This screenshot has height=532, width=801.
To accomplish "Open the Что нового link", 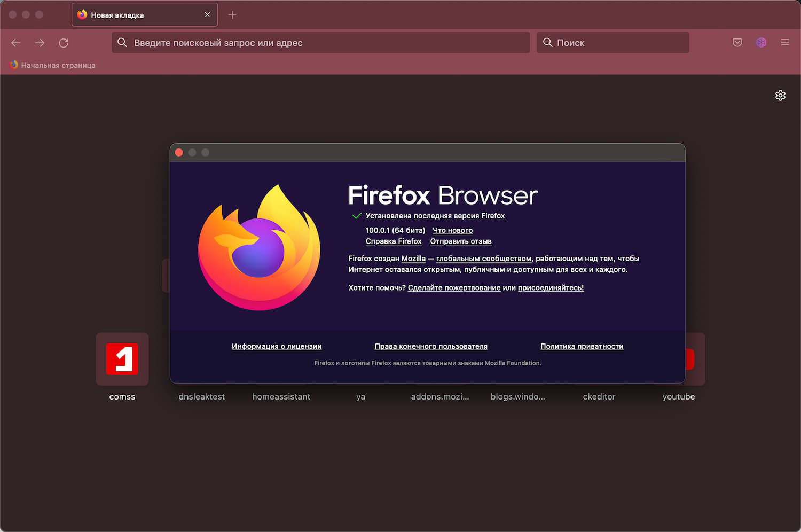I will (453, 231).
